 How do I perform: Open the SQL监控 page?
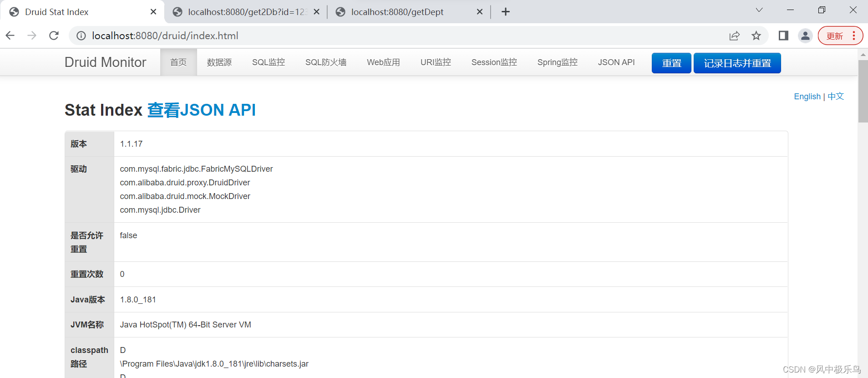click(269, 62)
